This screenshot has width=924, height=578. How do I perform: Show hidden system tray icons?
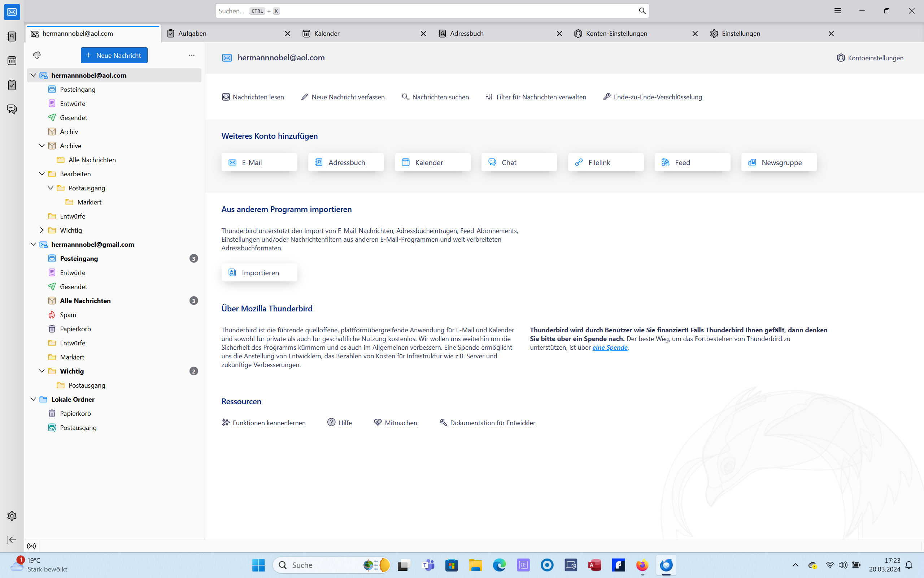(796, 565)
